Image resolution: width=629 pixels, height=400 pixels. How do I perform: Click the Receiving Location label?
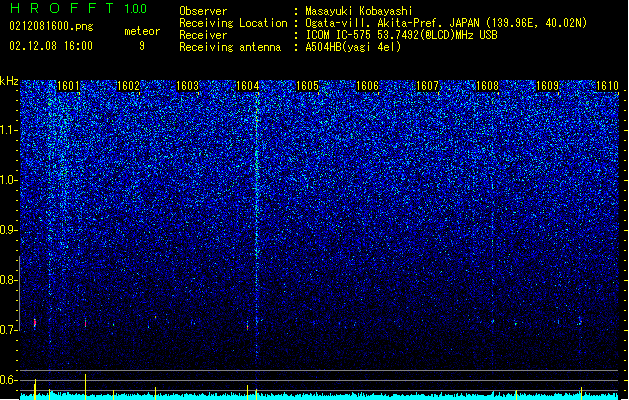tap(233, 23)
